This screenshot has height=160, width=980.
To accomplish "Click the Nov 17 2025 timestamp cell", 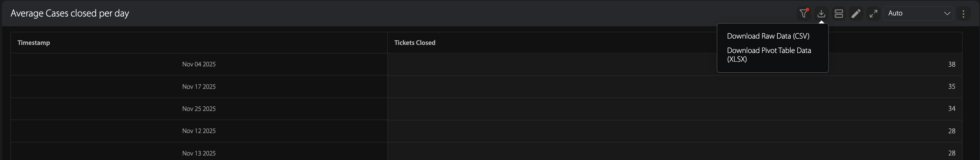I will (198, 87).
